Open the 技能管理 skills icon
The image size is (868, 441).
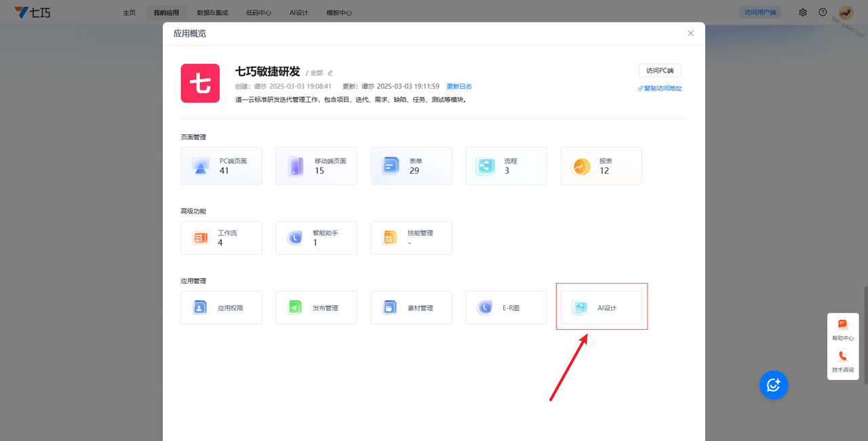tap(390, 237)
